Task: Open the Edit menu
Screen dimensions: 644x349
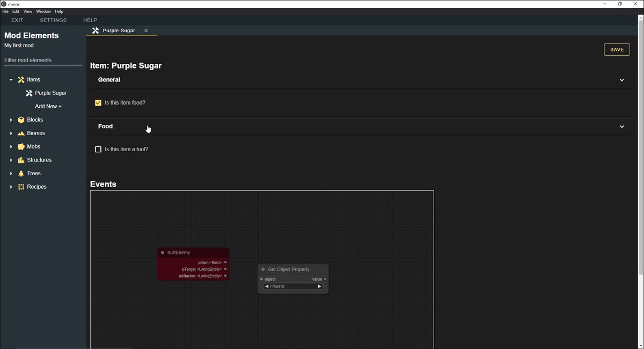Action: pyautogui.click(x=16, y=11)
